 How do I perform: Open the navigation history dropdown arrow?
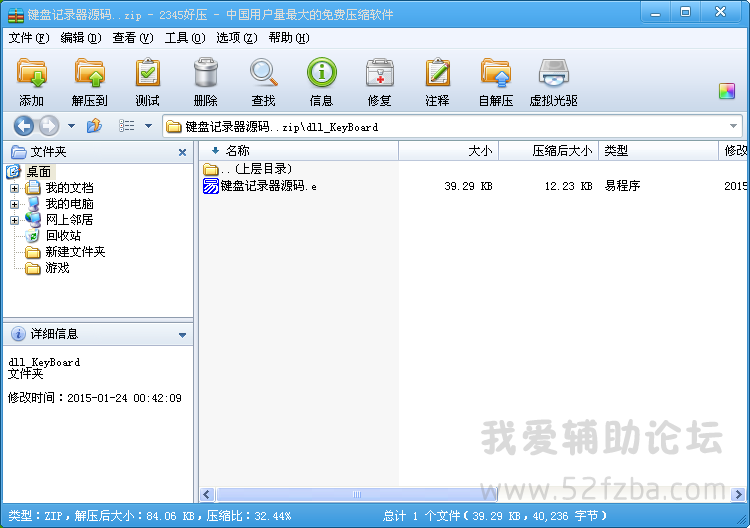click(71, 126)
